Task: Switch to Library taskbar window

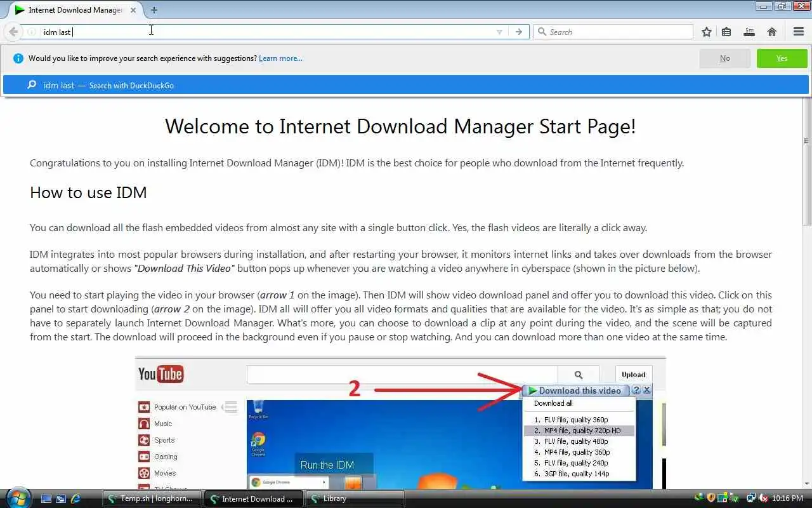Action: point(355,498)
